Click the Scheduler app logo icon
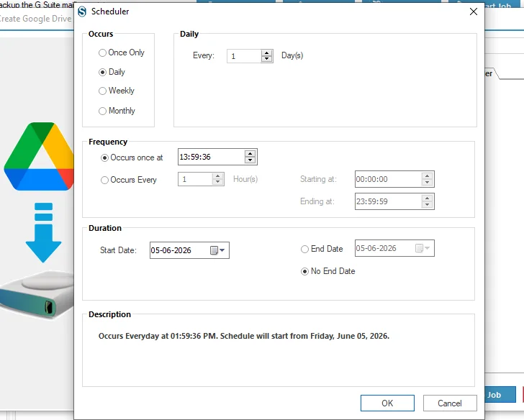 82,12
